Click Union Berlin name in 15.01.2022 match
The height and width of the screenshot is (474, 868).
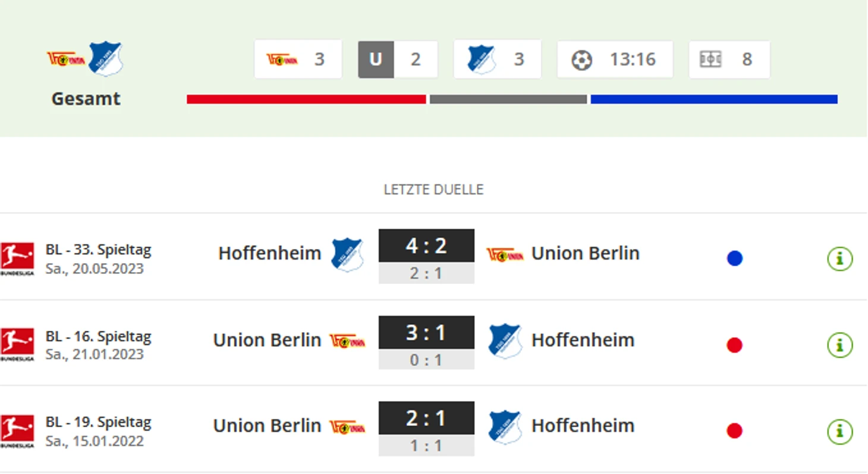tap(267, 425)
